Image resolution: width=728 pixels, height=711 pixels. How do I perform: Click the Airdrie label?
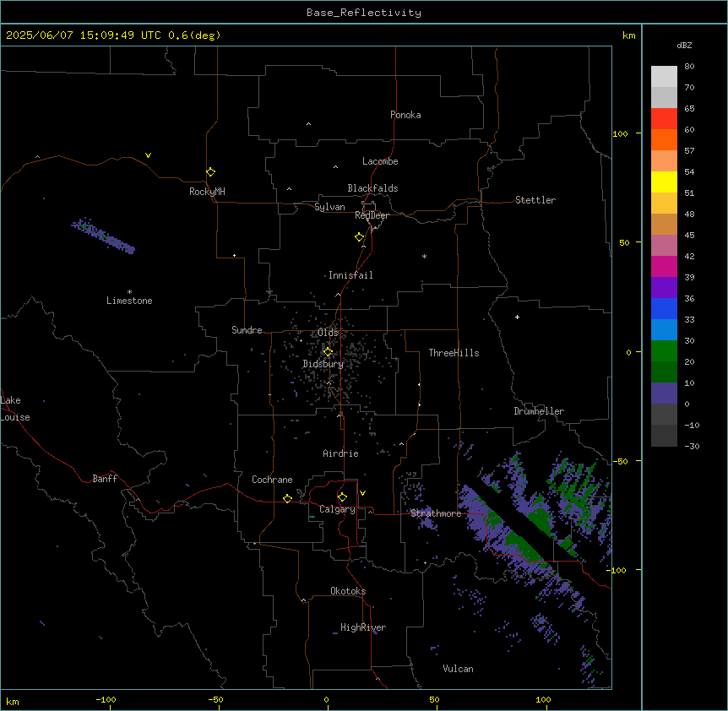tap(341, 453)
